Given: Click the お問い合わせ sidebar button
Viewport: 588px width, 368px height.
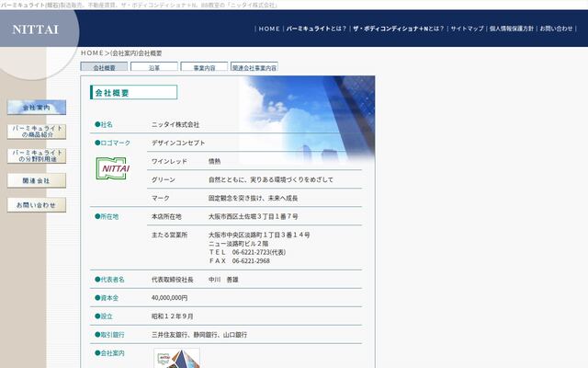Looking at the screenshot, I should click(37, 205).
